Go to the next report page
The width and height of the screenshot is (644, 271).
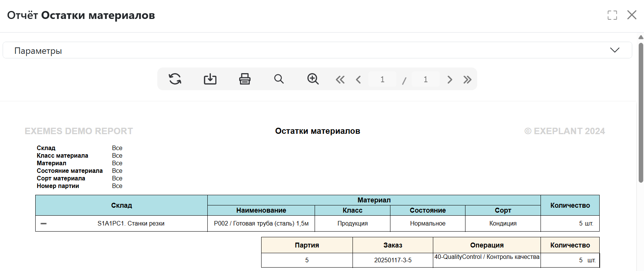pos(450,80)
